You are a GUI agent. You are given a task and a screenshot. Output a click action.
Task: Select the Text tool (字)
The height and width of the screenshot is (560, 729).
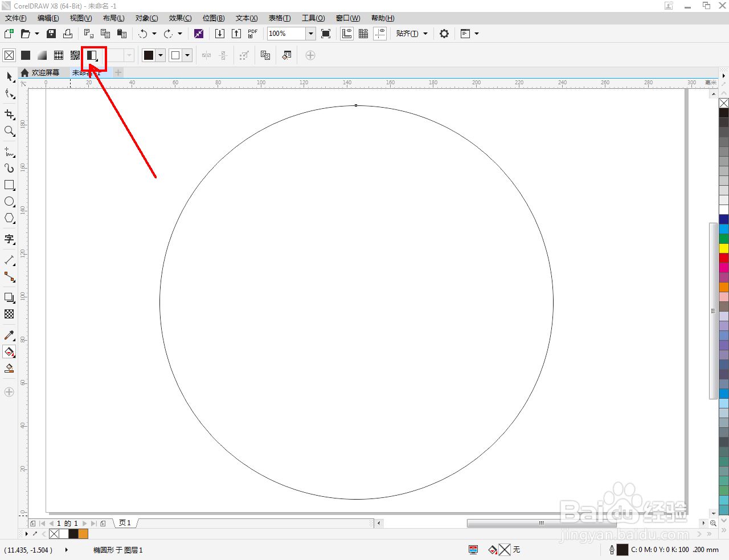pyautogui.click(x=9, y=239)
